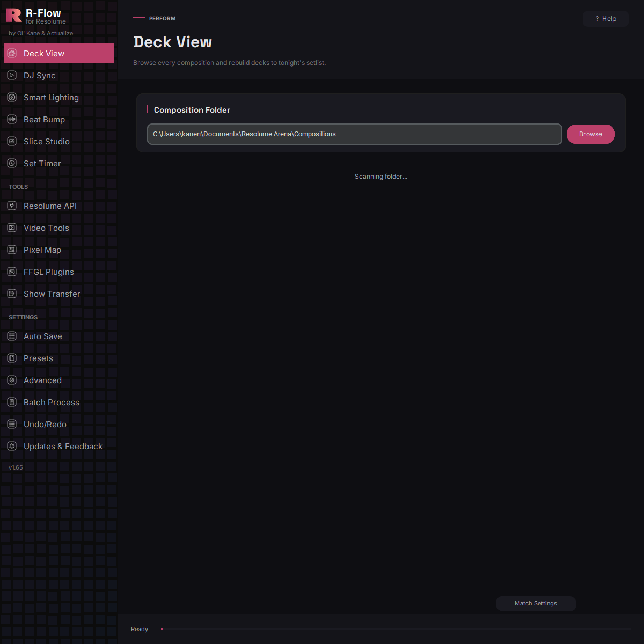
Task: Click the Slice Studio icon
Action: coord(12,141)
